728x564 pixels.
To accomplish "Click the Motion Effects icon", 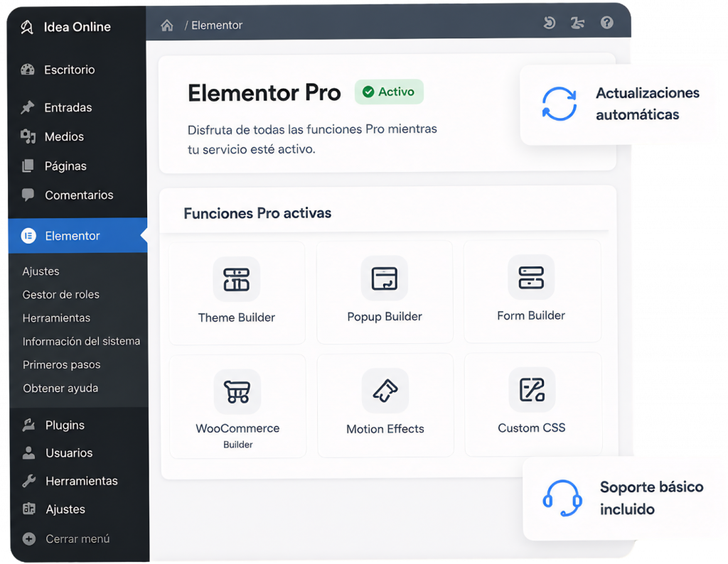I will 385,391.
